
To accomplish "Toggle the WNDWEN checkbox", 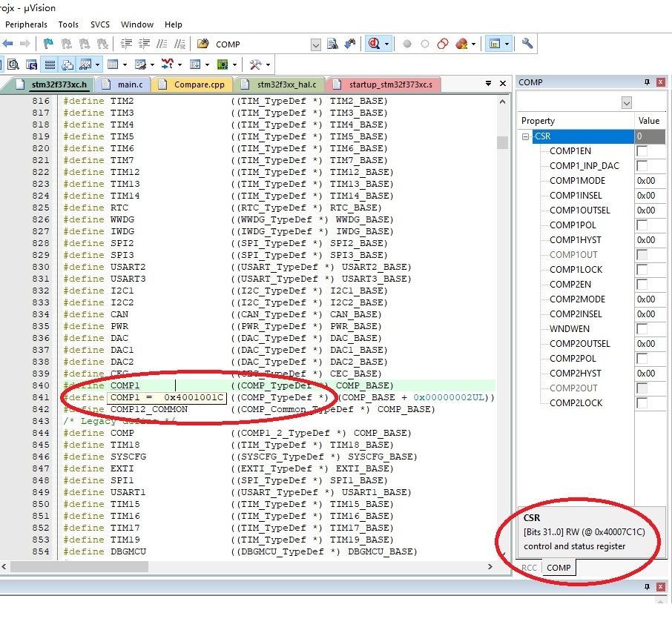I will pos(642,329).
